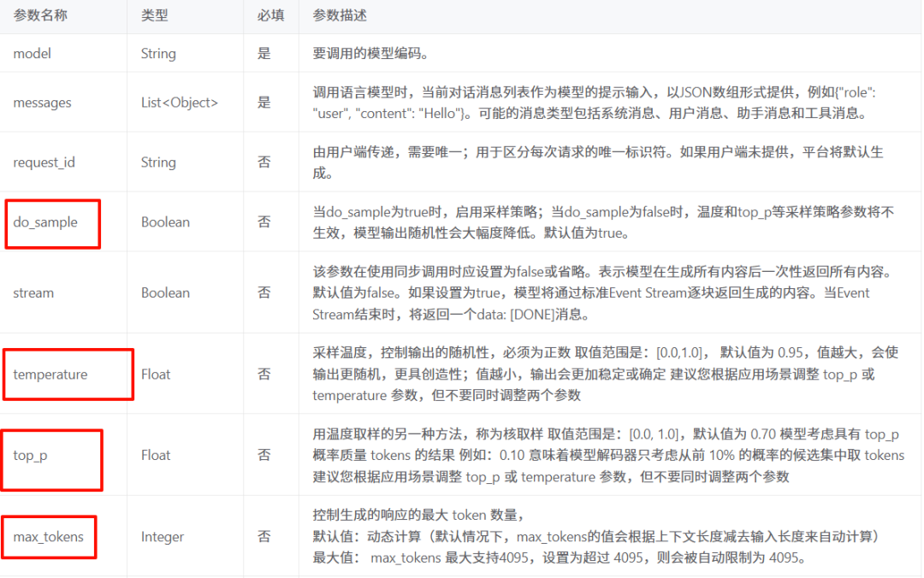Click Boolean type in do_sample row
The width and height of the screenshot is (924, 578).
pyautogui.click(x=165, y=222)
